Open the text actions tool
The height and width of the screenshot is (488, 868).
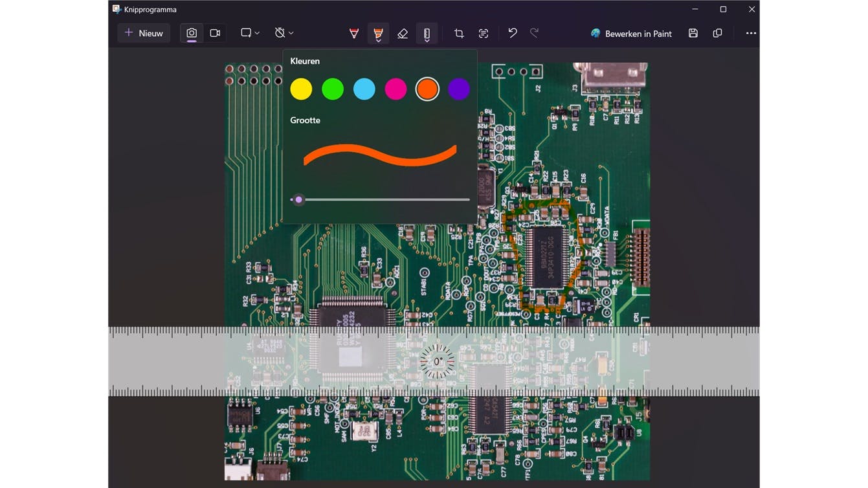tap(484, 33)
